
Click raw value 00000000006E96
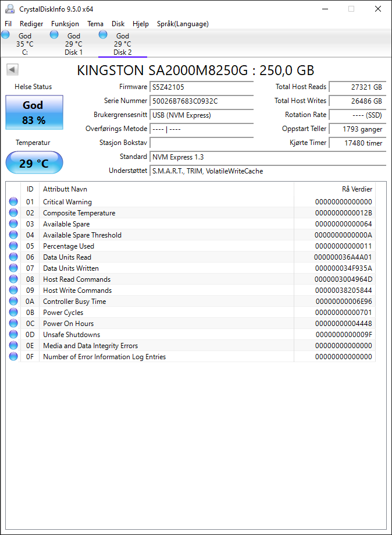344,302
